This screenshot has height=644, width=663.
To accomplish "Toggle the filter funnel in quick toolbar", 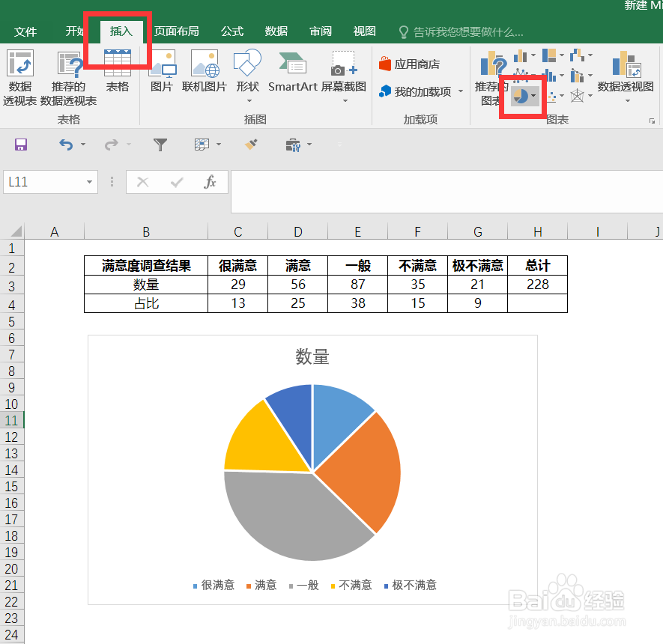I will point(160,145).
